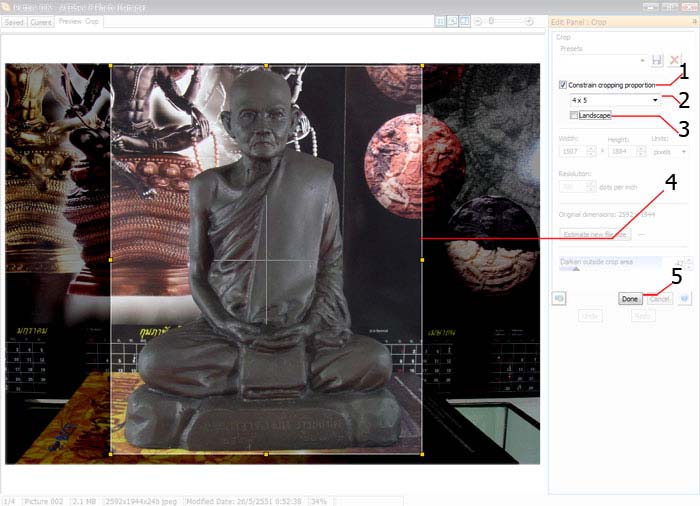Screen dimensions: 700x506
Task: Click the third view mode icon
Action: click(465, 21)
